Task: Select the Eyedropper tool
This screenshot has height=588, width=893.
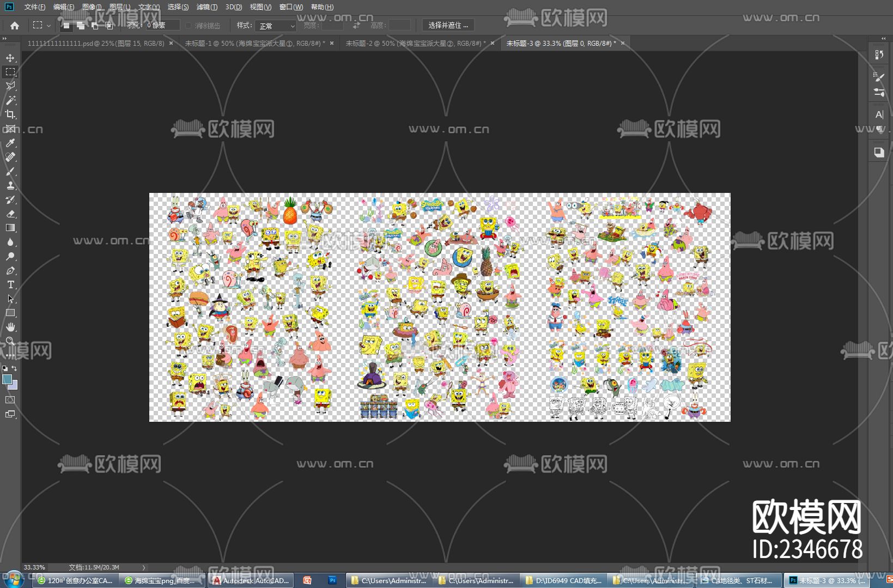Action: click(10, 143)
